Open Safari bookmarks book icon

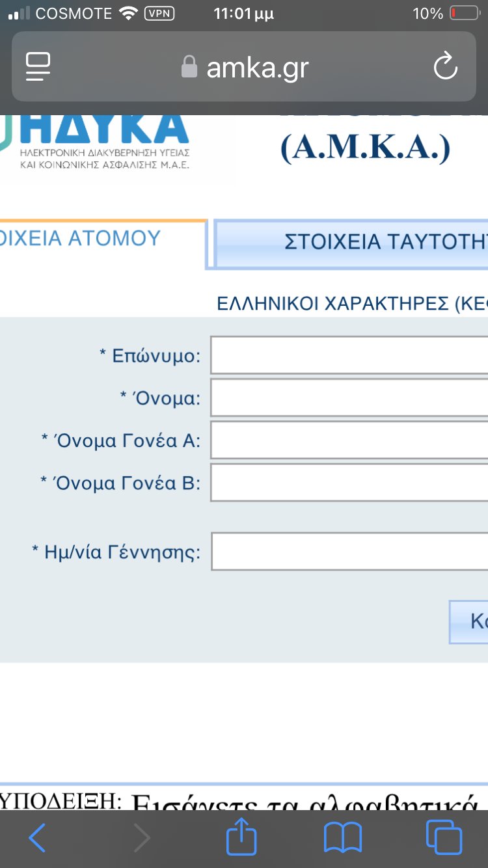tap(342, 838)
